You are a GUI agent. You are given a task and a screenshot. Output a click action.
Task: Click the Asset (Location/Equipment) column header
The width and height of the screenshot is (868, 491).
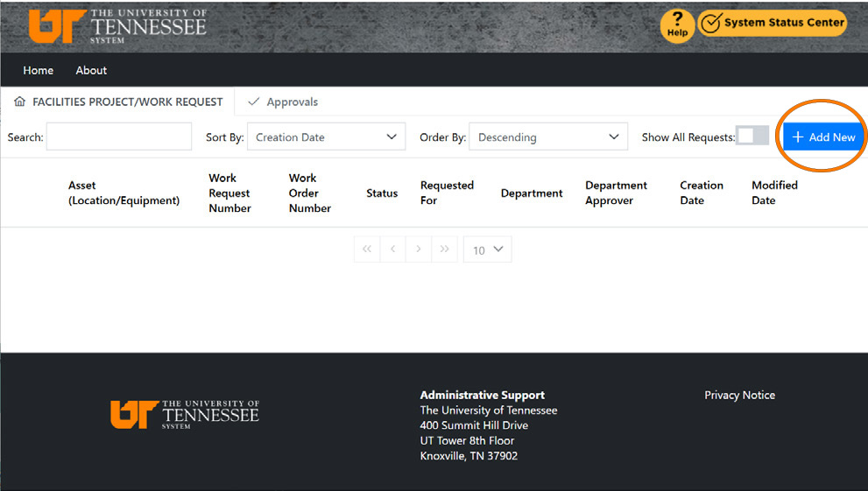click(x=124, y=193)
